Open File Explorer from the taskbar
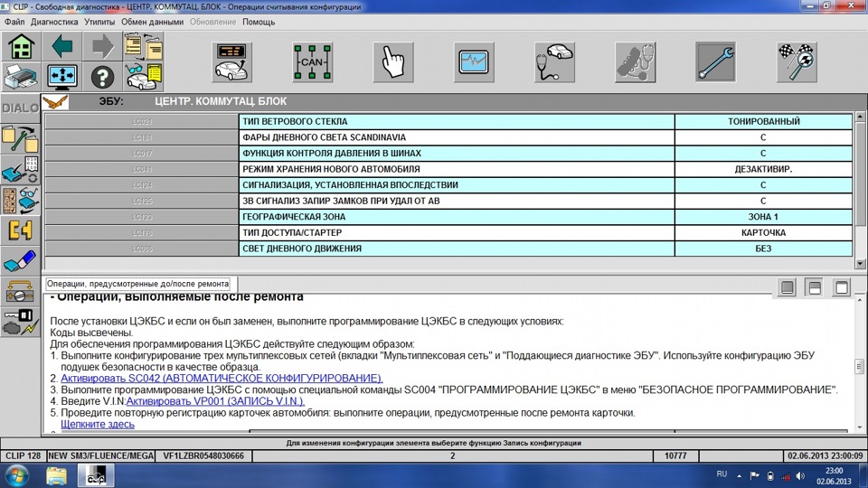This screenshot has height=488, width=868. point(56,476)
